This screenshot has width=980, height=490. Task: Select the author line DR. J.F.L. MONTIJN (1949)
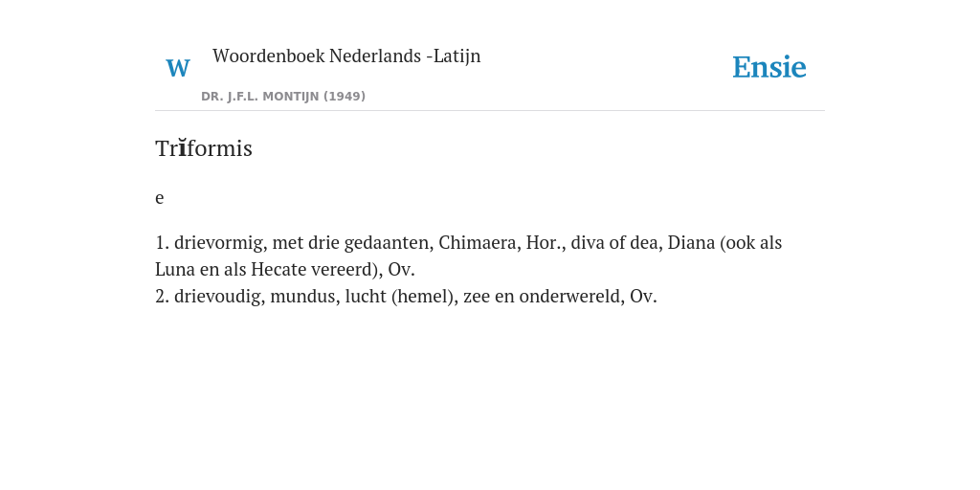283,97
